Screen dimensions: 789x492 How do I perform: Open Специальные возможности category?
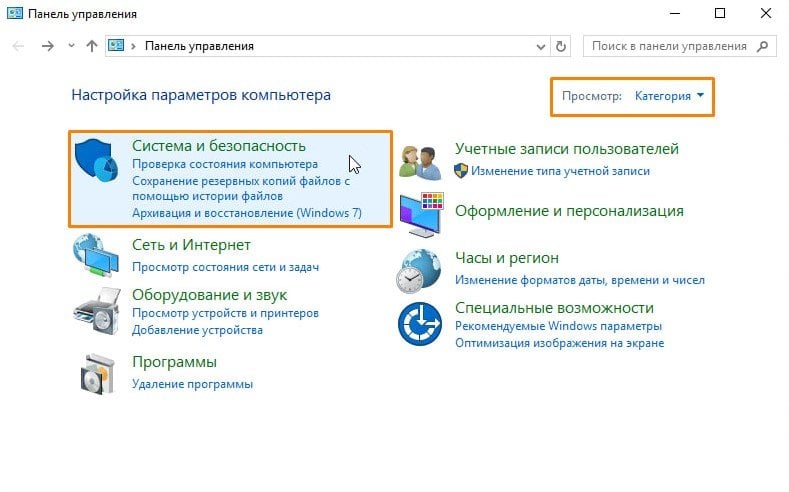pyautogui.click(x=554, y=307)
